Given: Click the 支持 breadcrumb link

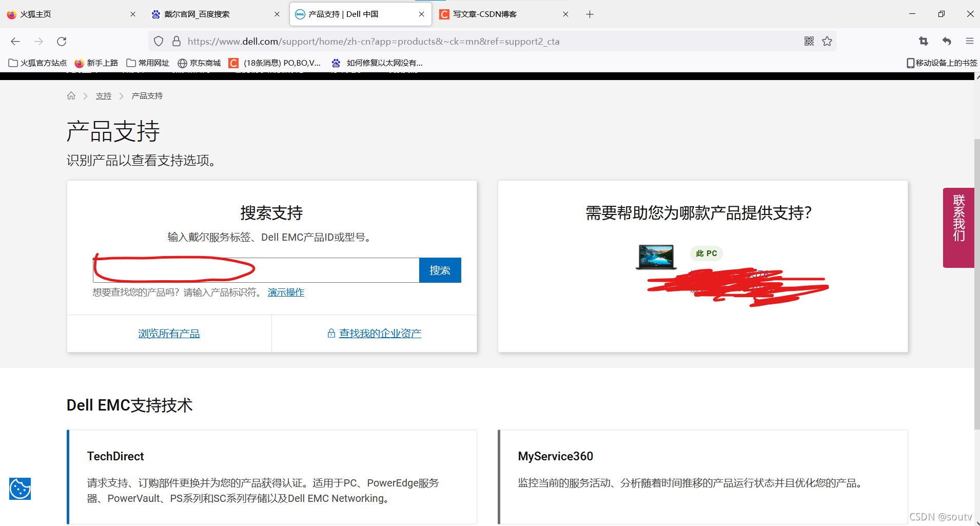Looking at the screenshot, I should (103, 96).
